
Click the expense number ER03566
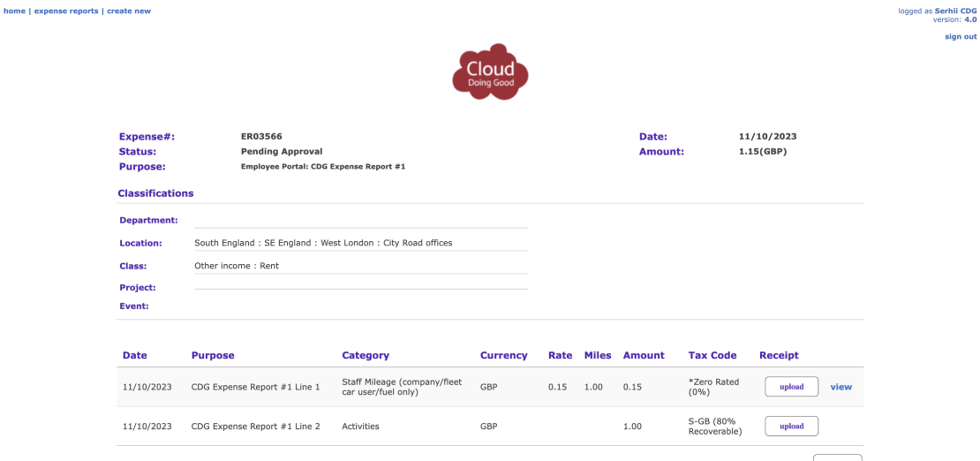point(261,137)
